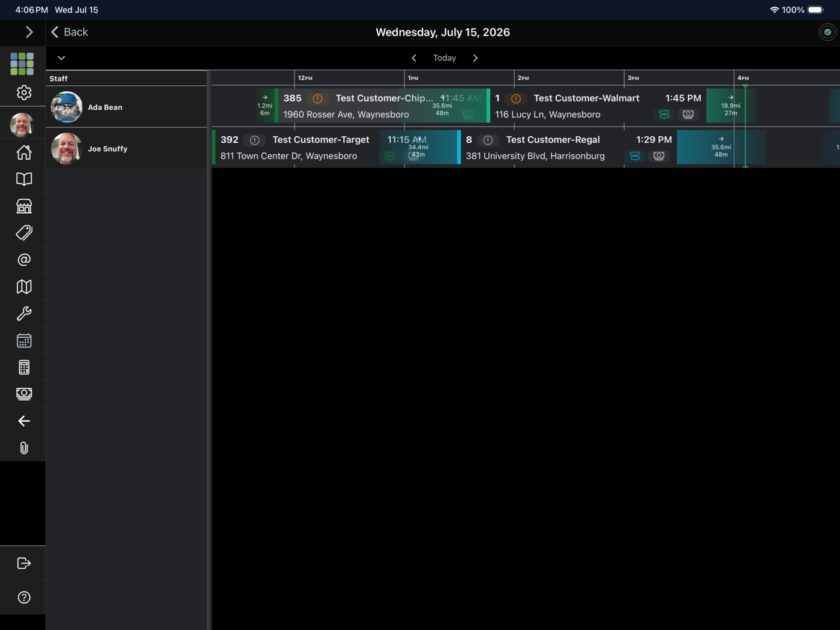
Task: Click 1960 Rosser Ave, Waynesboro address
Action: pos(346,115)
